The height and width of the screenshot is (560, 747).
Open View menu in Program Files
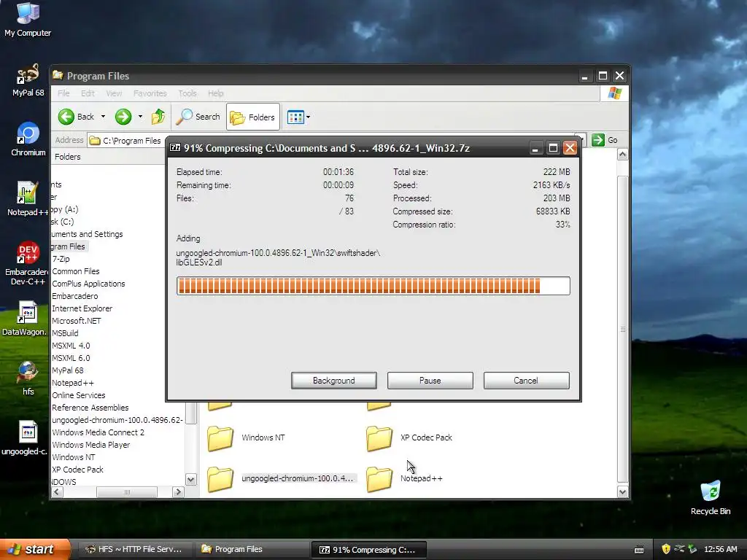(114, 93)
